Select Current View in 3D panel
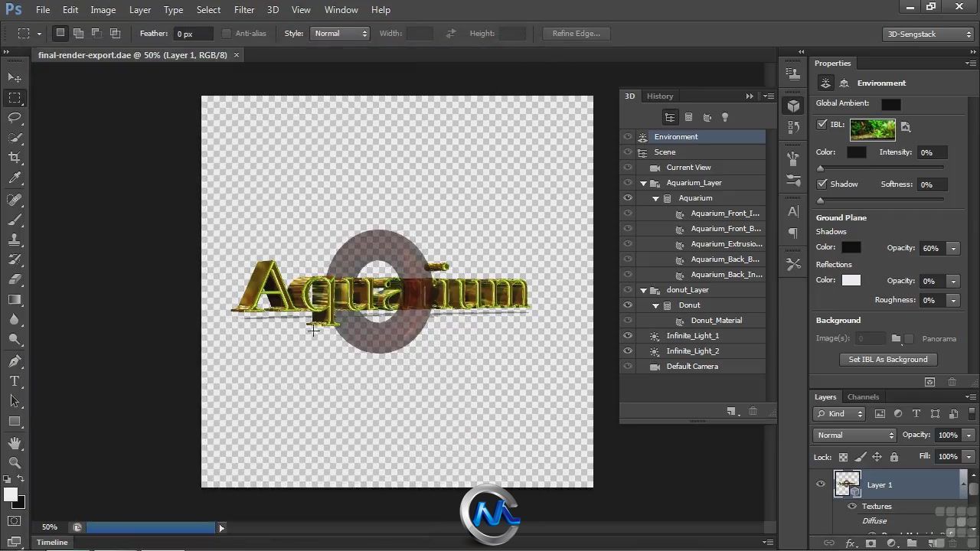 coord(693,168)
